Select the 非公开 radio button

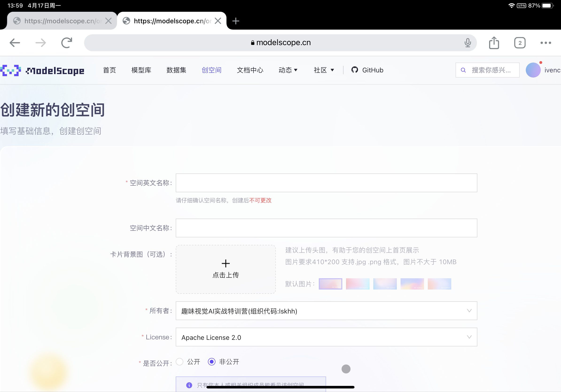coord(212,362)
